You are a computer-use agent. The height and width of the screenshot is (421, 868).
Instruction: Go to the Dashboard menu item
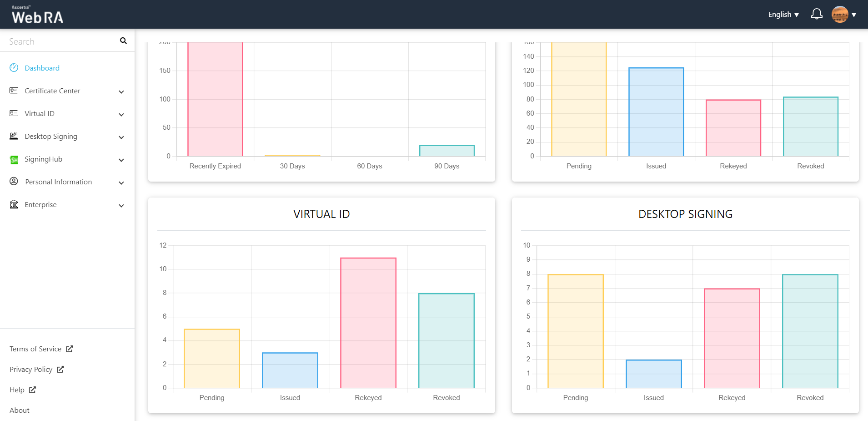pos(42,68)
